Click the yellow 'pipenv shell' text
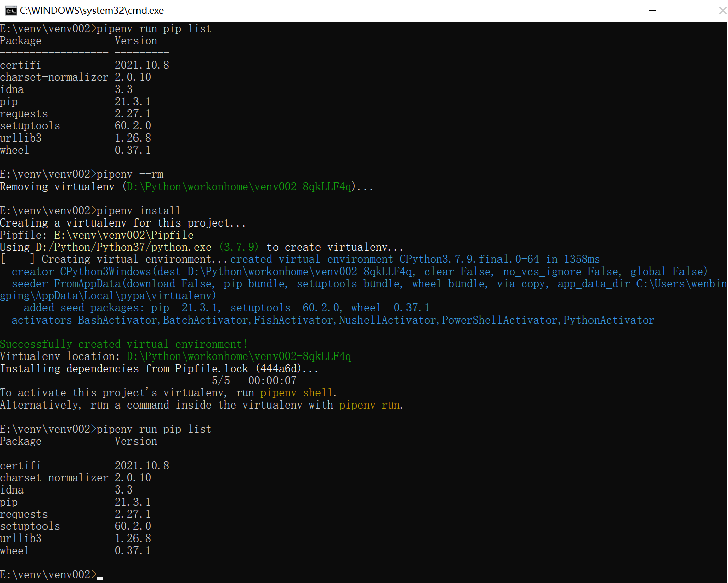 [297, 393]
